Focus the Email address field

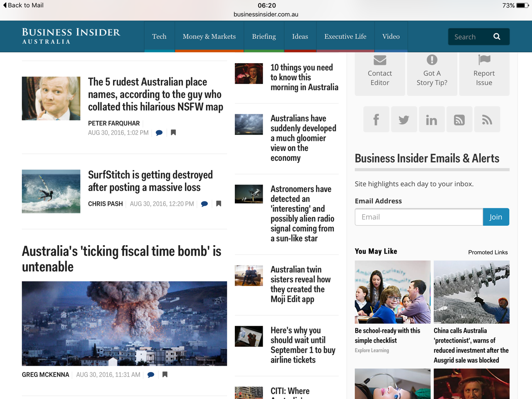coord(419,217)
